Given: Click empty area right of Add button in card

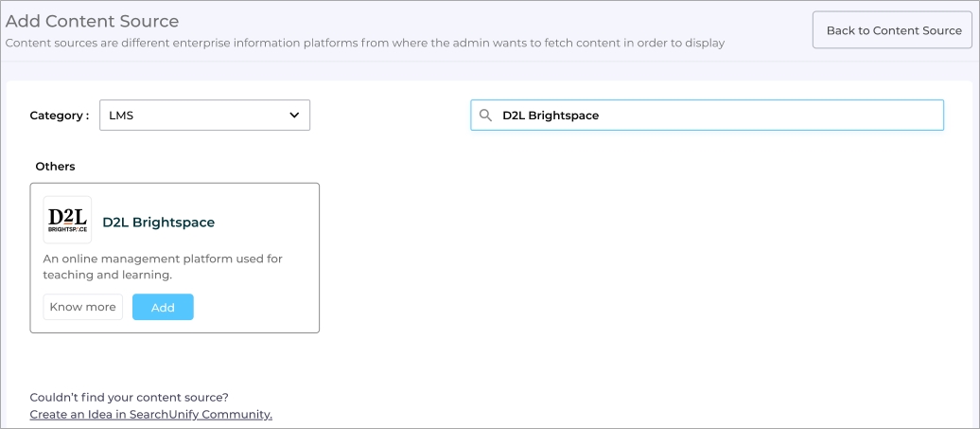Looking at the screenshot, I should 254,307.
